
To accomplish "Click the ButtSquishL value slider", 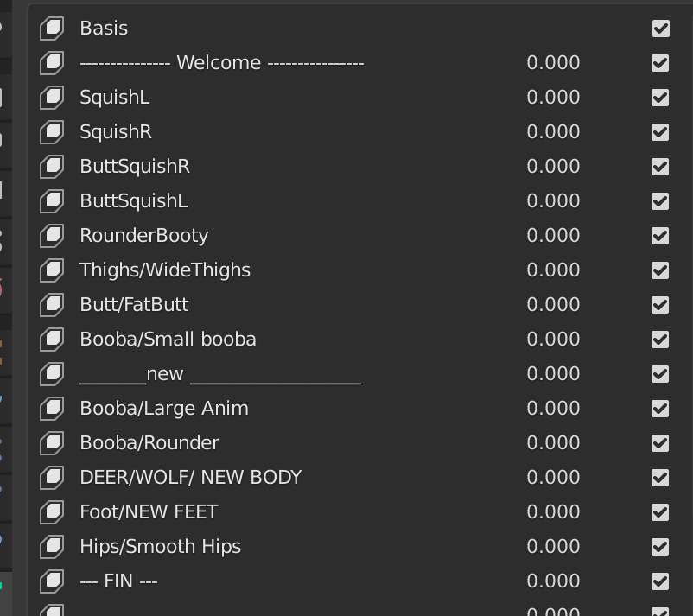I will pos(553,201).
